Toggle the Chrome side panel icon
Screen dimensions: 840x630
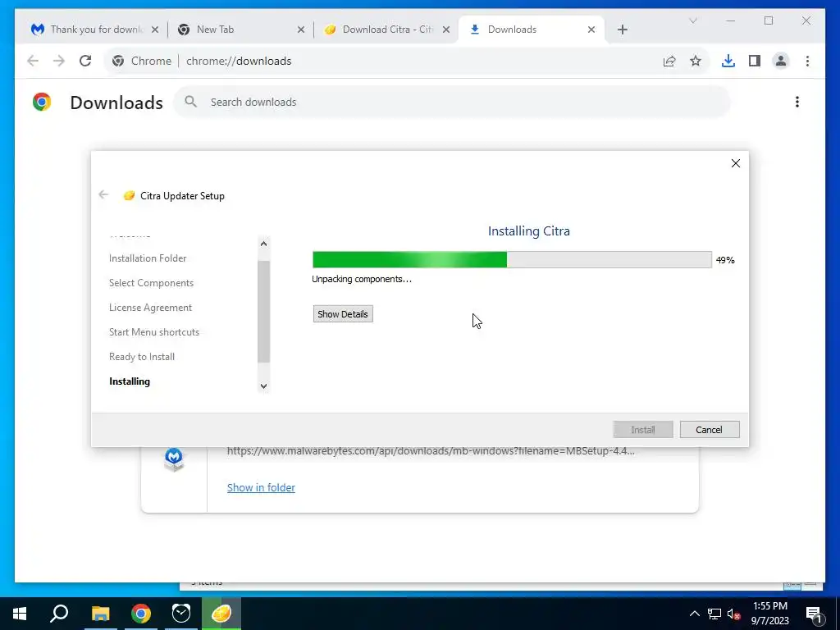755,61
